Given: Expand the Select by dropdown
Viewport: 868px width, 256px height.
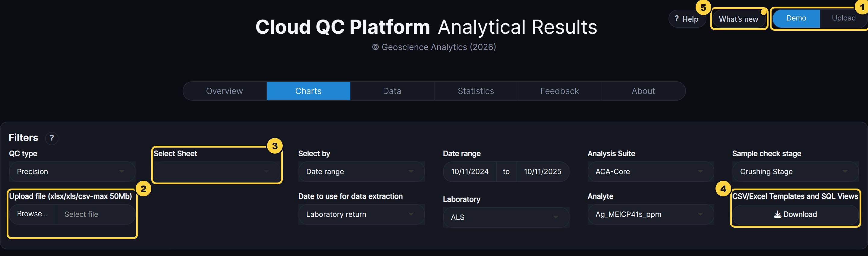Looking at the screenshot, I should [x=361, y=171].
